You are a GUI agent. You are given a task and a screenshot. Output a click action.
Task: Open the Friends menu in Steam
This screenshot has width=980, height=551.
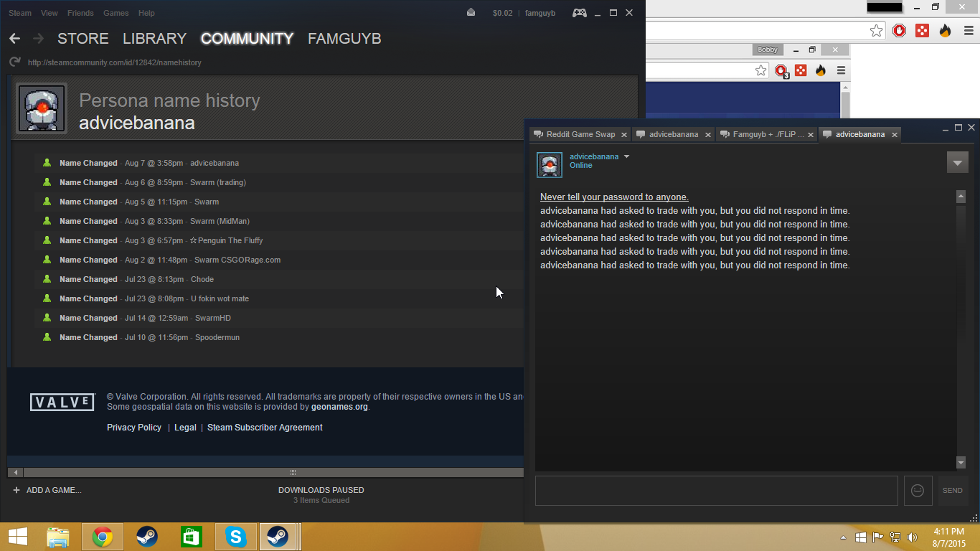point(80,13)
